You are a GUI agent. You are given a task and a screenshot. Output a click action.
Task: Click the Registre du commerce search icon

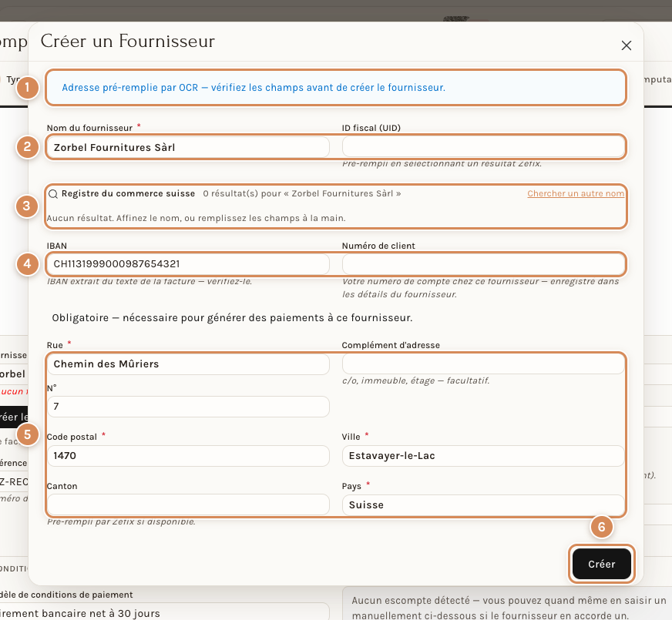[53, 194]
